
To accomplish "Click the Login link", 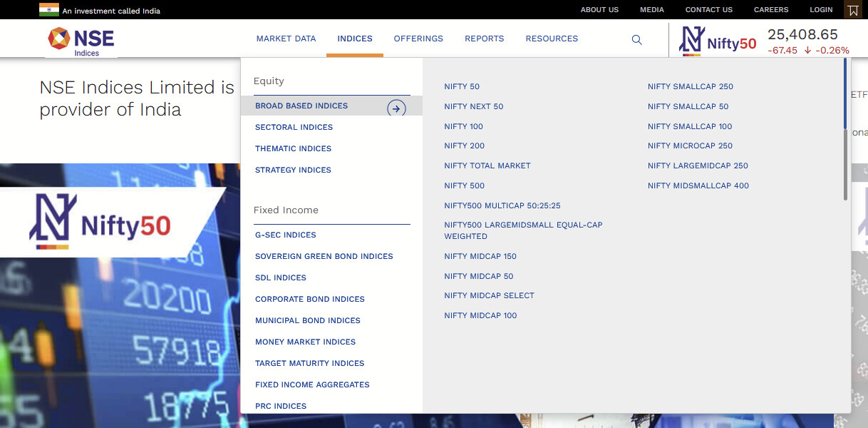I will [x=821, y=10].
